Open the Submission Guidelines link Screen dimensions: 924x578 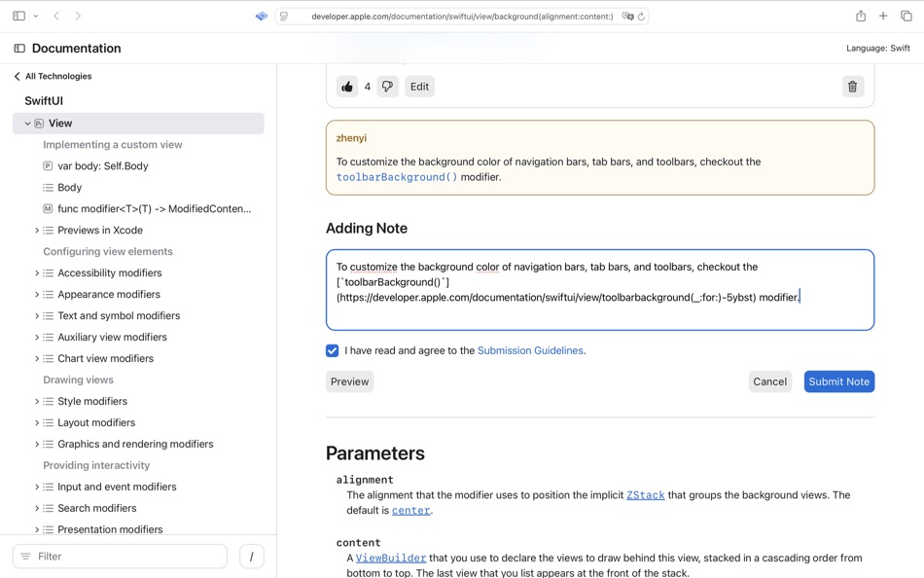[x=530, y=351]
